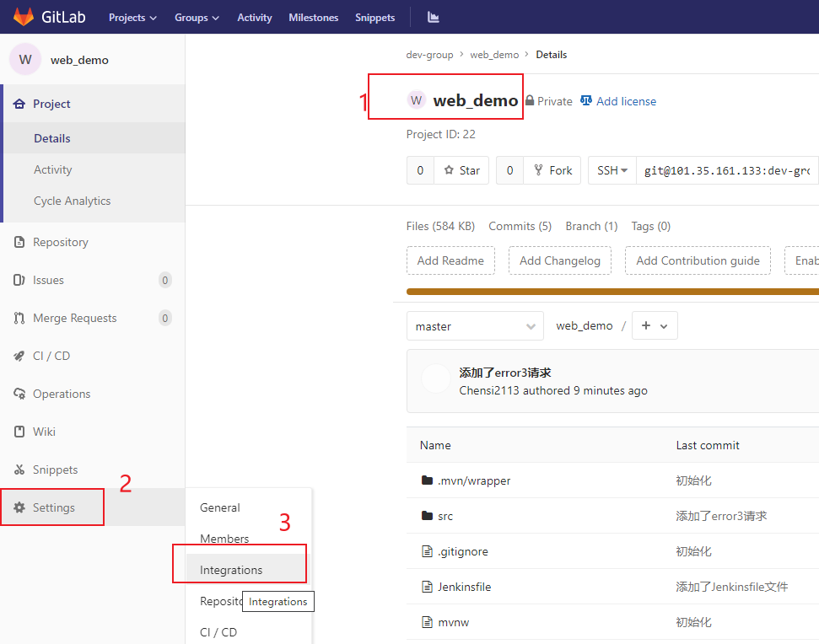Image resolution: width=819 pixels, height=644 pixels.
Task: Click the Issues count badge
Action: tap(164, 280)
